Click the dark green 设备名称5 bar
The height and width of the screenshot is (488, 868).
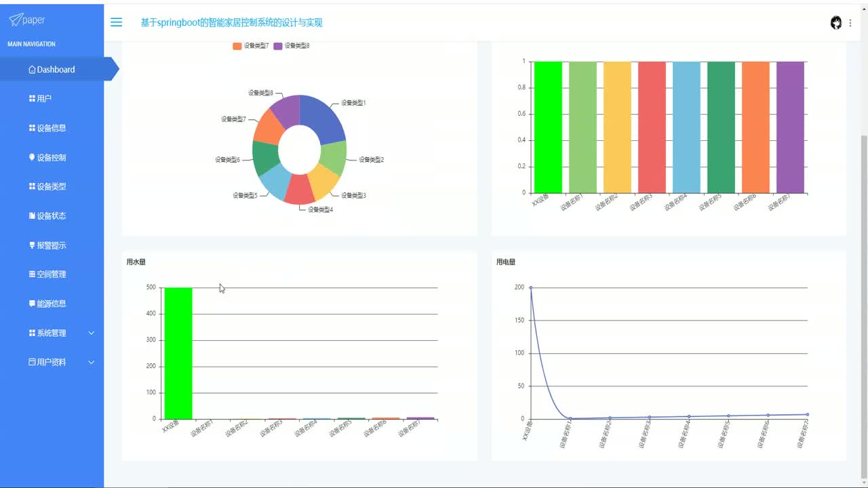721,127
